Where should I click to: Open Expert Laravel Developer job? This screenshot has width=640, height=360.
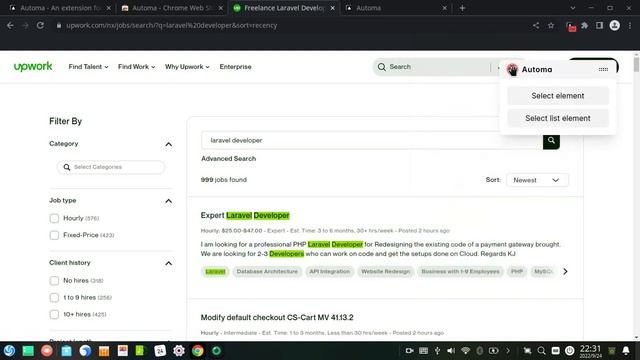coord(245,216)
